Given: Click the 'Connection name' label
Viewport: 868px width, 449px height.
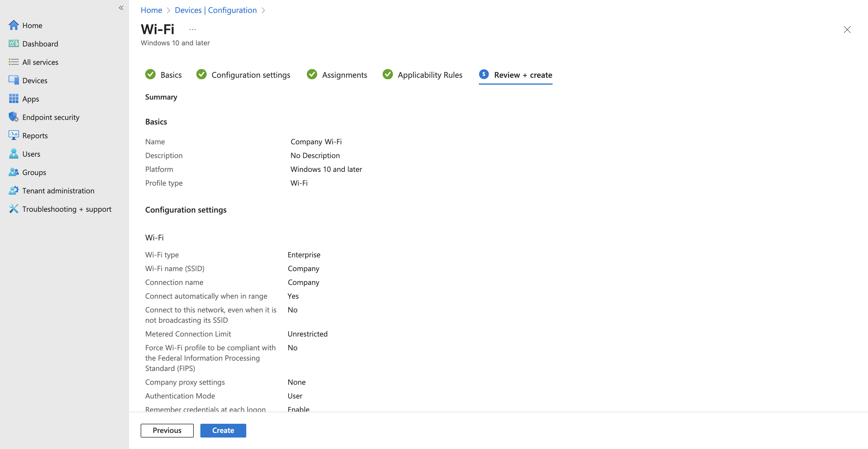Looking at the screenshot, I should 174,282.
